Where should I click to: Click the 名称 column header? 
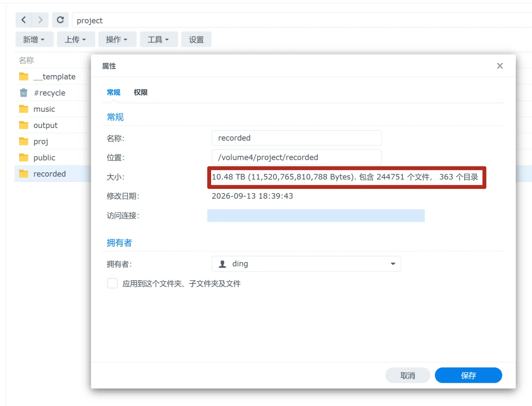point(26,60)
